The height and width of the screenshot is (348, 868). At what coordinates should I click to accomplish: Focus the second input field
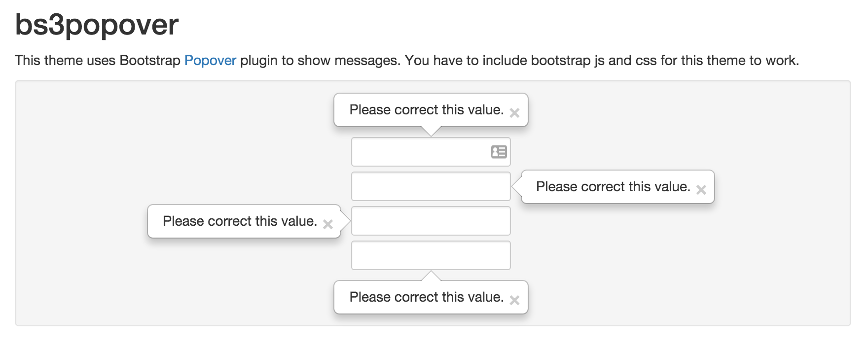pos(431,186)
